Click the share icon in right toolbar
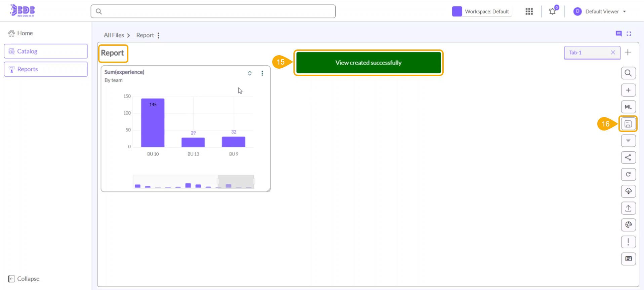The height and width of the screenshot is (290, 644). (628, 157)
